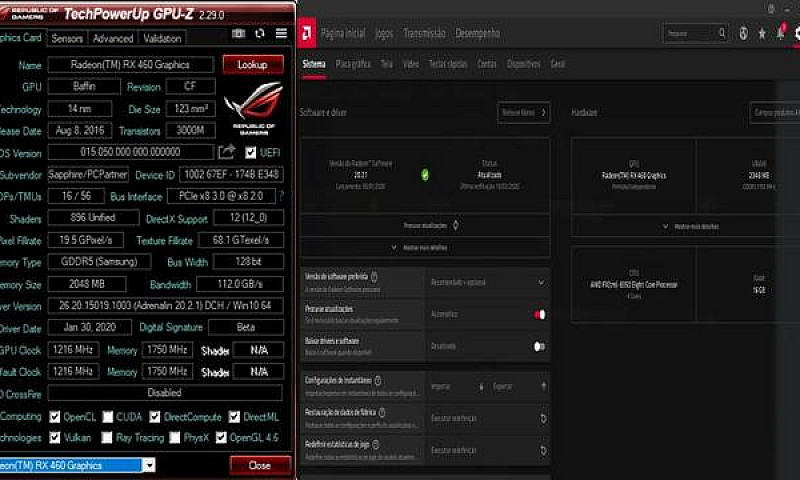Click the Importar label in snapshot settings
Screen dimensions: 800x480
(x=441, y=387)
